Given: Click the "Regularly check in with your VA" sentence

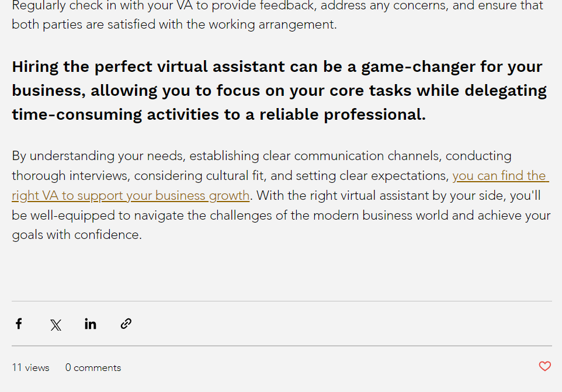Looking at the screenshot, I should click(x=105, y=6).
